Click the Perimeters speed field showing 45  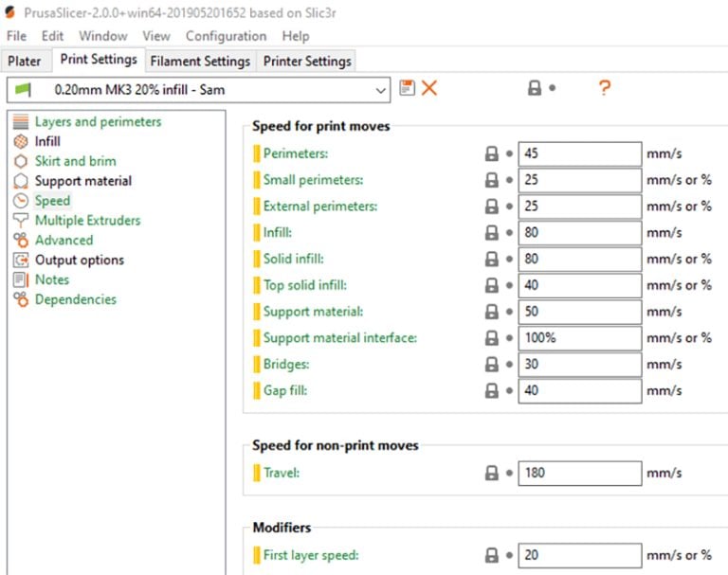coord(580,153)
